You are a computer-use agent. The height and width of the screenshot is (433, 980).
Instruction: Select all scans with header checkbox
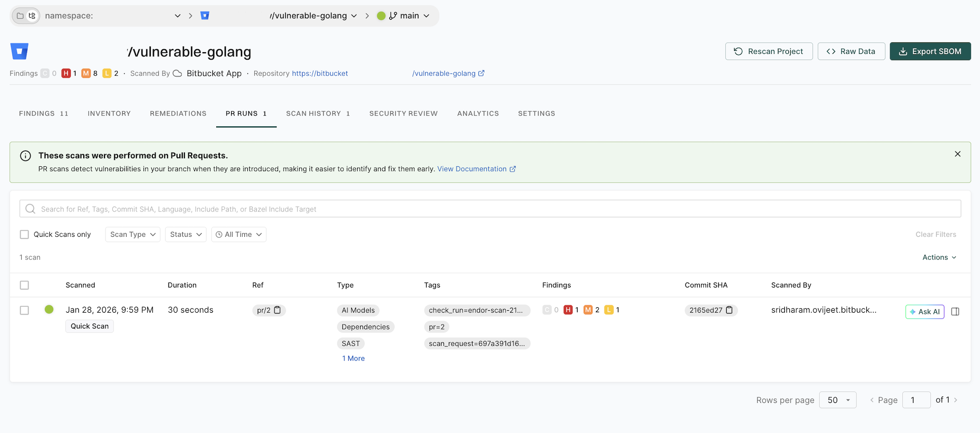[x=24, y=285]
